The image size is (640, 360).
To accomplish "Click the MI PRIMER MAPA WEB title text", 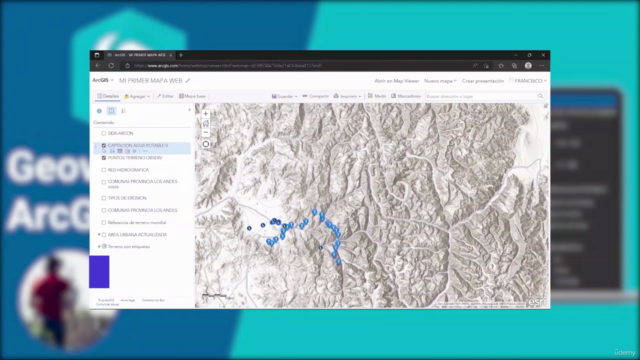I will (151, 81).
